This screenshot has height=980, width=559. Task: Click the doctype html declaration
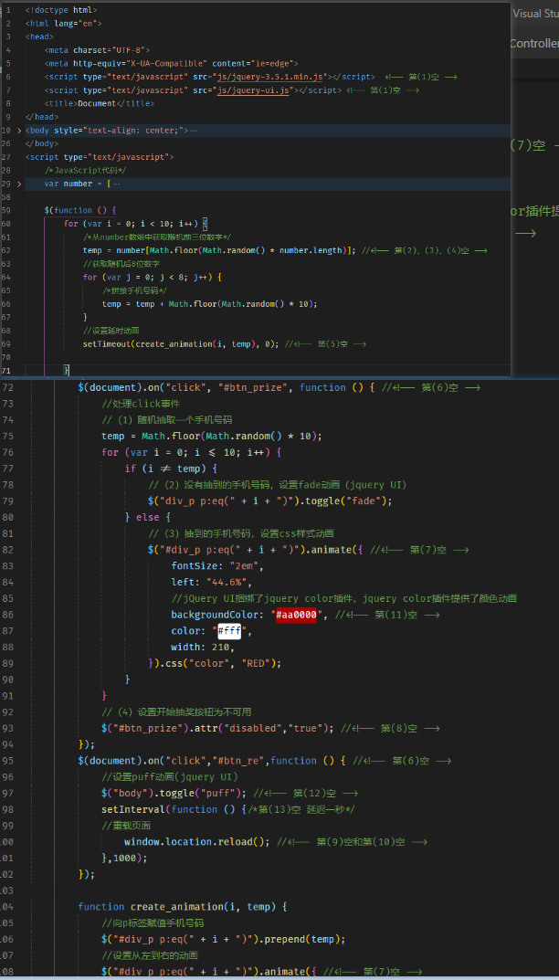point(61,10)
